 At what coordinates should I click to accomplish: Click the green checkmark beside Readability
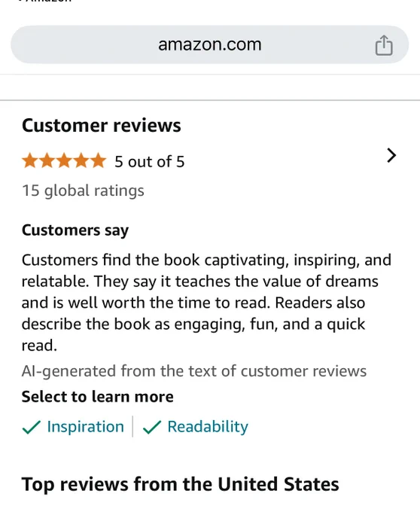(152, 427)
